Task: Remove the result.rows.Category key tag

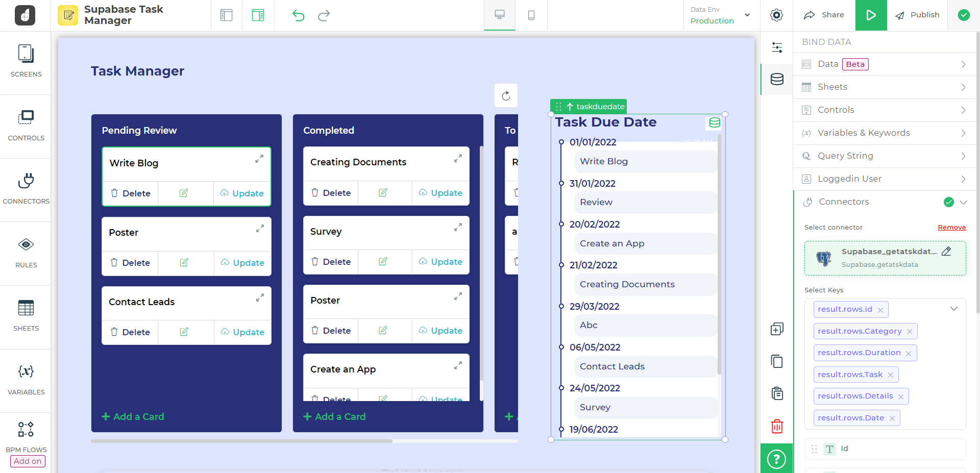Action: (x=910, y=332)
